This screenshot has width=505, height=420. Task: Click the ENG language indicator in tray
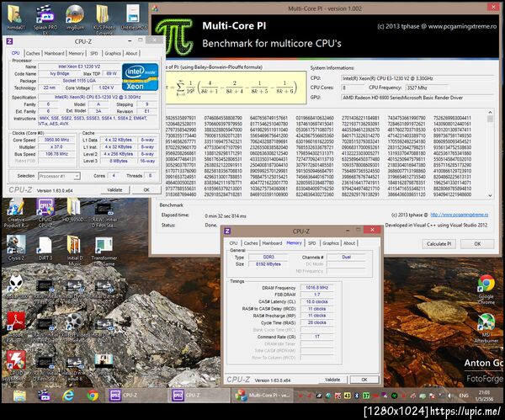[x=464, y=396]
